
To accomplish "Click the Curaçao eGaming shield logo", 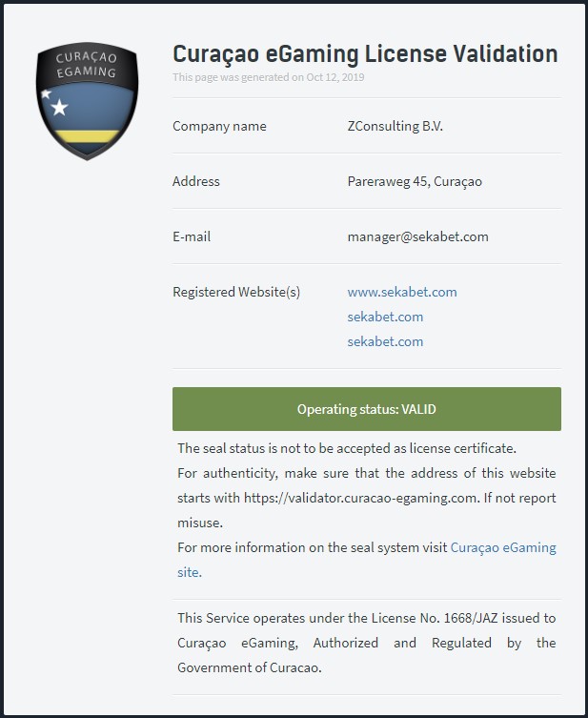I will [88, 100].
